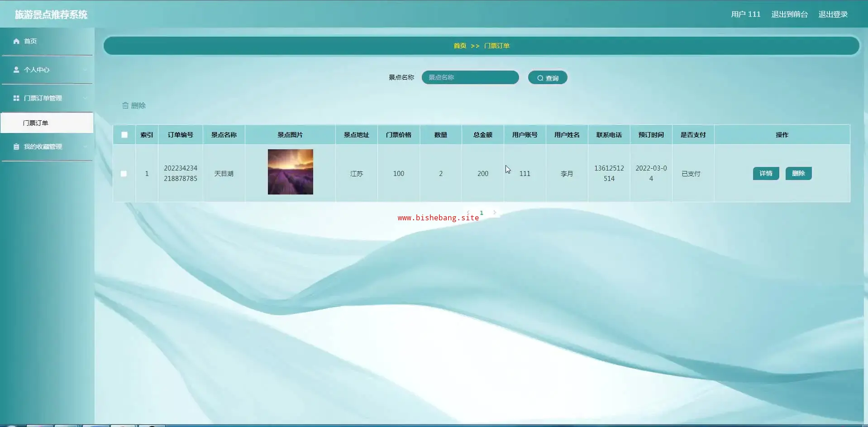Click the 详情 button for order 天目湖
The width and height of the screenshot is (868, 427).
[766, 174]
